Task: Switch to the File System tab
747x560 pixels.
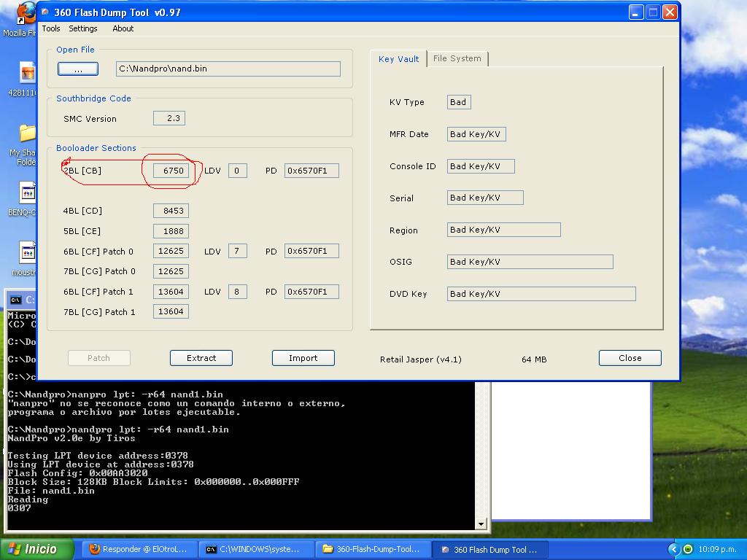Action: [457, 58]
